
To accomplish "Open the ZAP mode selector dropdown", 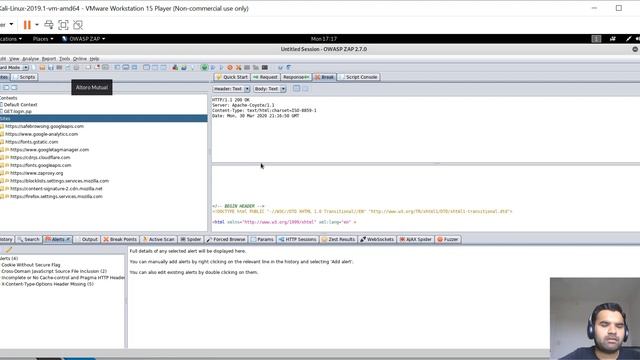I will click(x=13, y=67).
